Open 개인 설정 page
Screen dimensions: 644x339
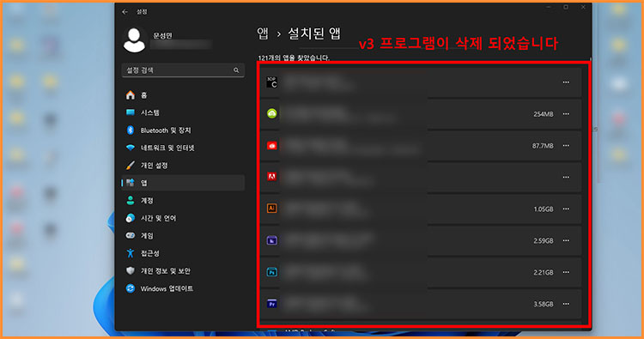click(183, 166)
